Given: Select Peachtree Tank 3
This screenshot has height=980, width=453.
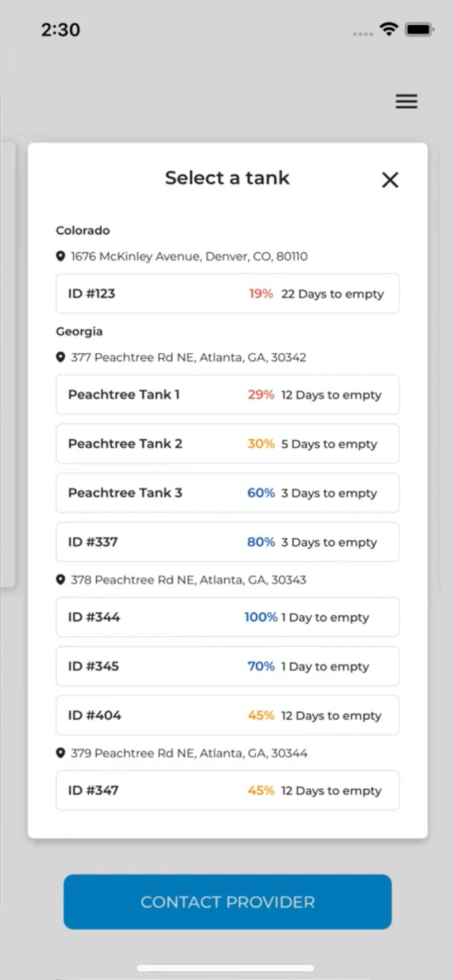Looking at the screenshot, I should pos(227,493).
